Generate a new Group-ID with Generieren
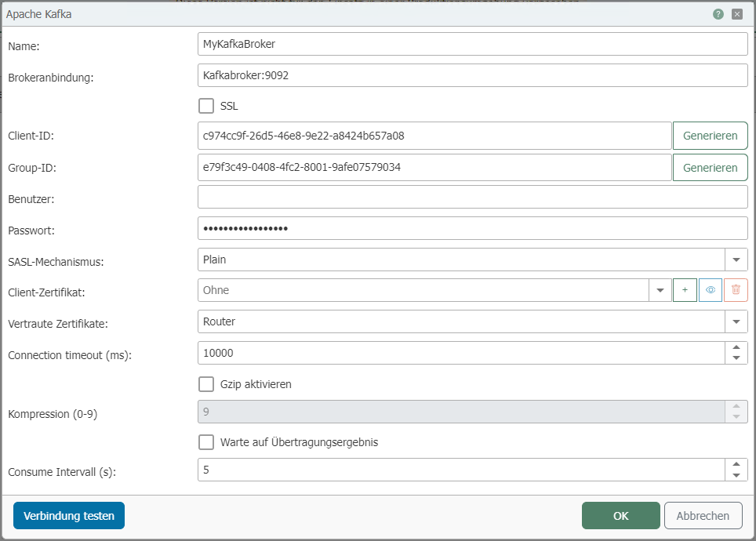This screenshot has height=541, width=756. [x=710, y=167]
